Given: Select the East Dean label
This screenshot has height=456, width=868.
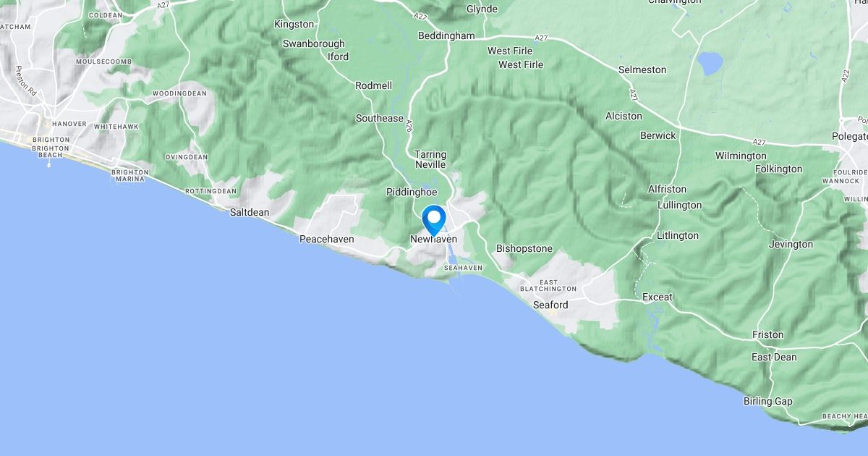Looking at the screenshot, I should 774,358.
